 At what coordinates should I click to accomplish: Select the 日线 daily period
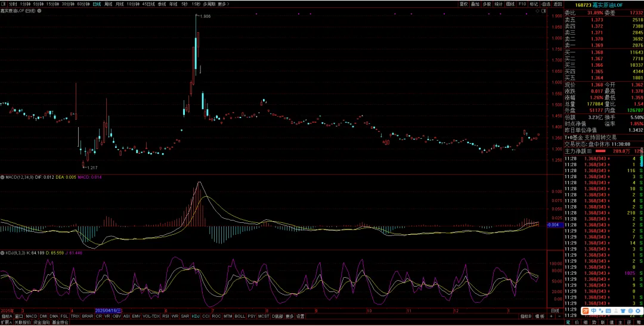[x=97, y=4]
